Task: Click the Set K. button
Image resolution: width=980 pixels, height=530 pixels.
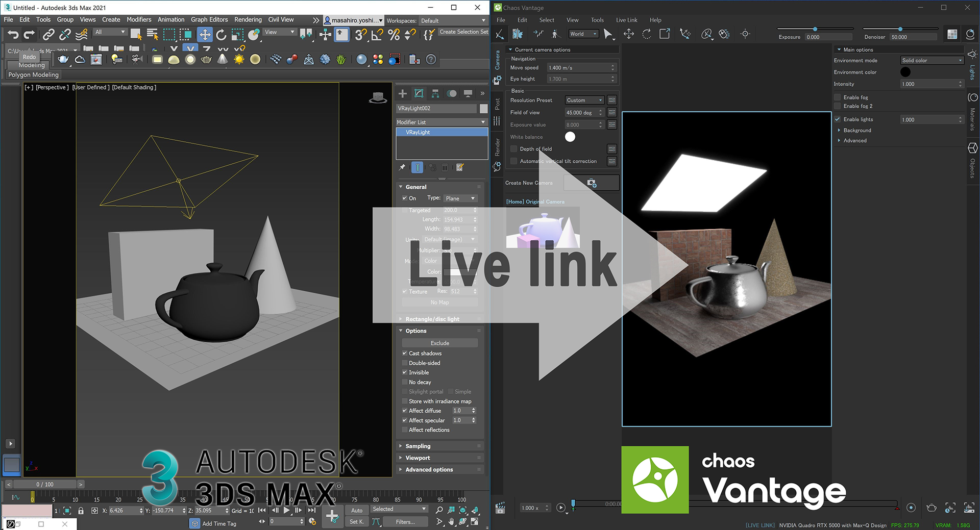Action: pos(357,522)
